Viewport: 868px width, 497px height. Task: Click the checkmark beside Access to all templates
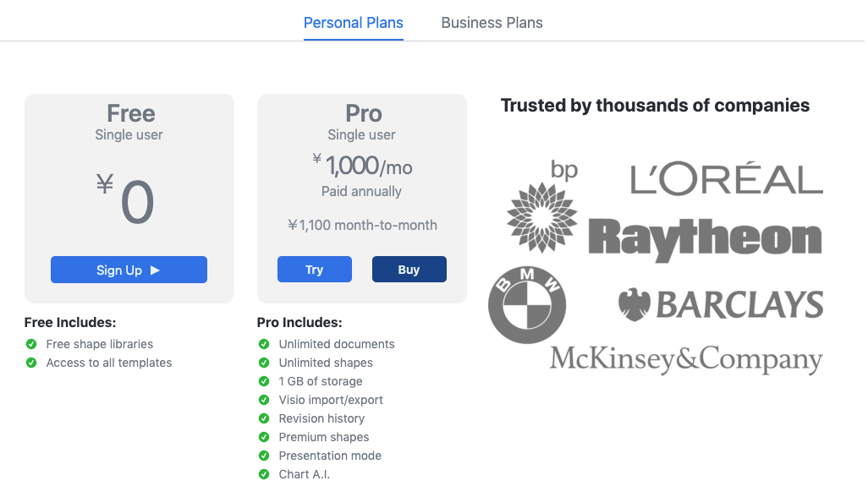coord(31,363)
